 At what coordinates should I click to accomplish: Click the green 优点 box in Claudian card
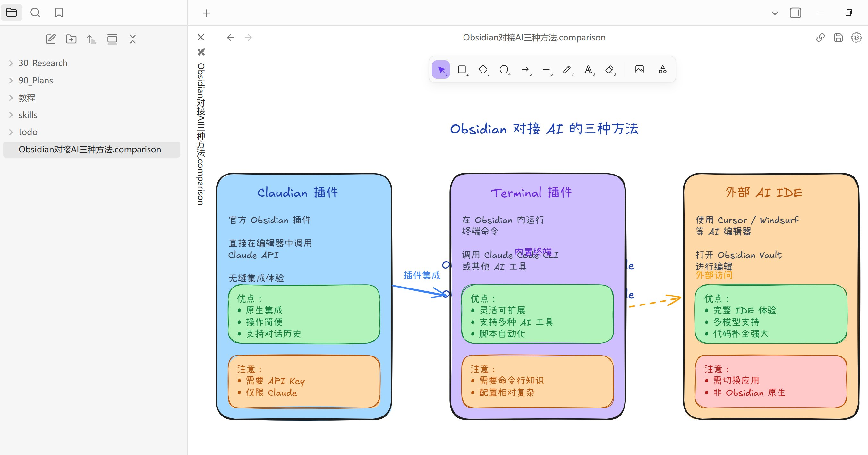point(323,314)
